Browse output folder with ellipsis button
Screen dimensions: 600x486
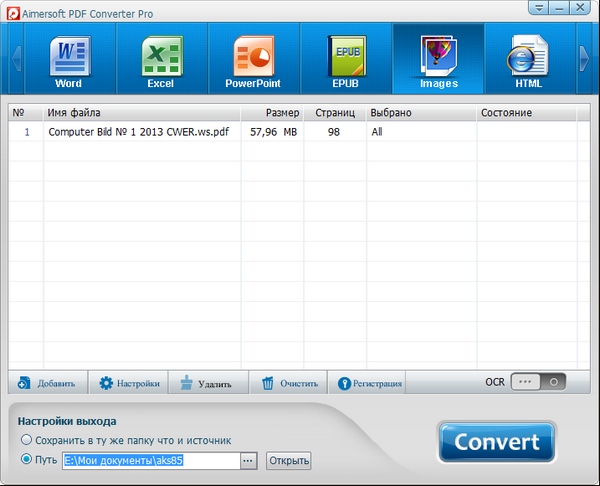248,460
